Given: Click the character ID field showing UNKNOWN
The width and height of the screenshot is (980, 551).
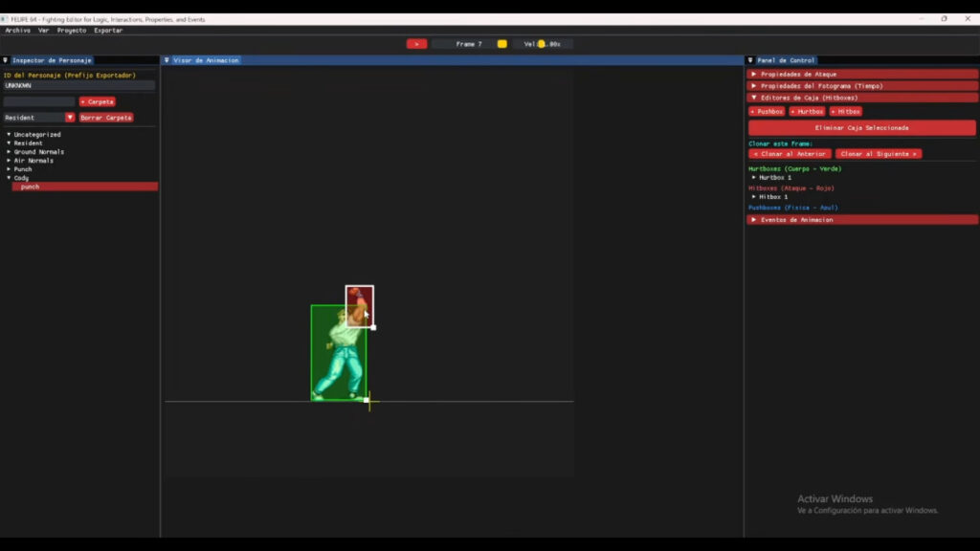Looking at the screenshot, I should point(78,85).
